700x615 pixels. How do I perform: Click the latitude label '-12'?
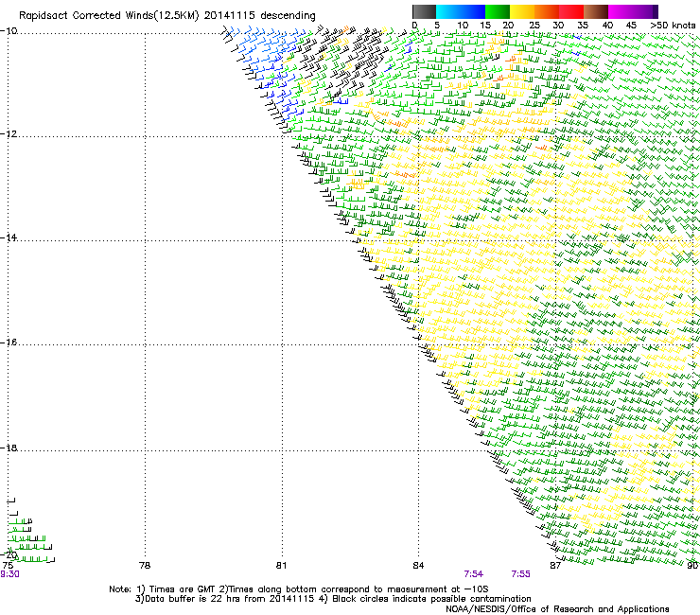pyautogui.click(x=9, y=134)
